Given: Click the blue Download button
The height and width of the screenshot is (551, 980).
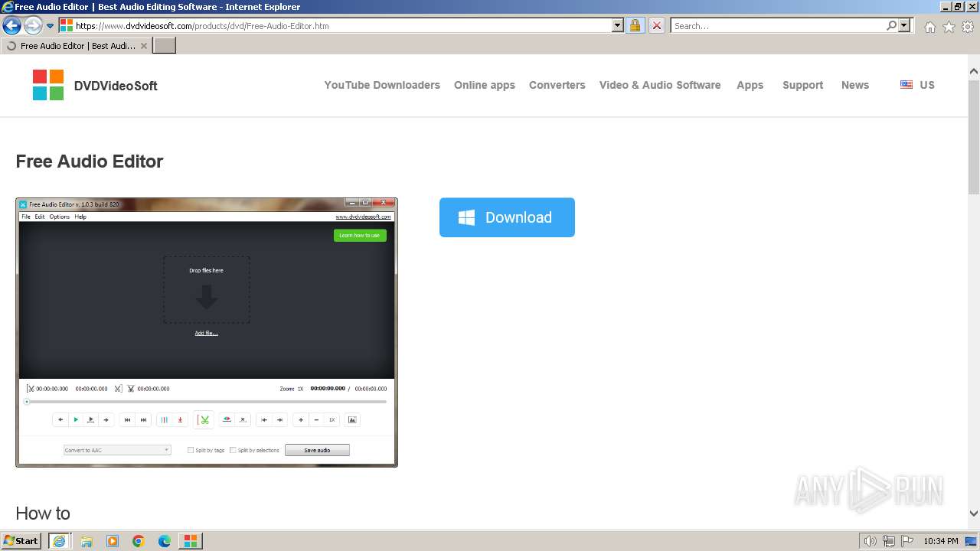Looking at the screenshot, I should 507,217.
